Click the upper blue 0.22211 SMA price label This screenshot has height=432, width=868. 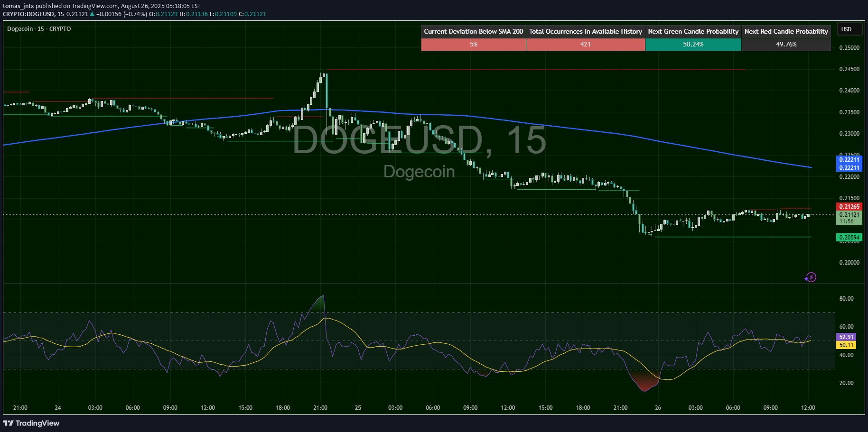849,160
